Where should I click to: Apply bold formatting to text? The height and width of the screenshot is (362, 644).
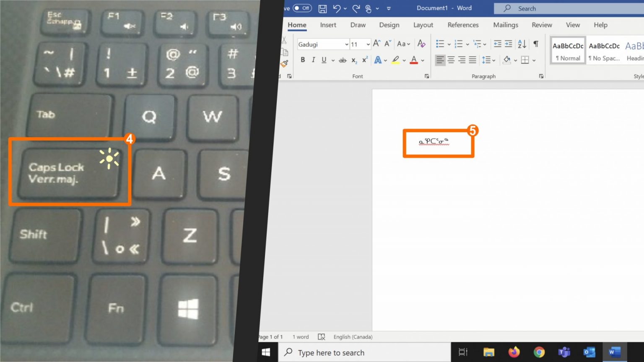pos(303,60)
